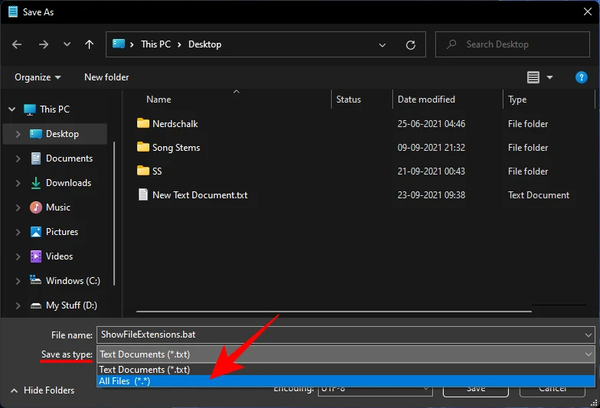Go back using the left arrow

click(17, 45)
